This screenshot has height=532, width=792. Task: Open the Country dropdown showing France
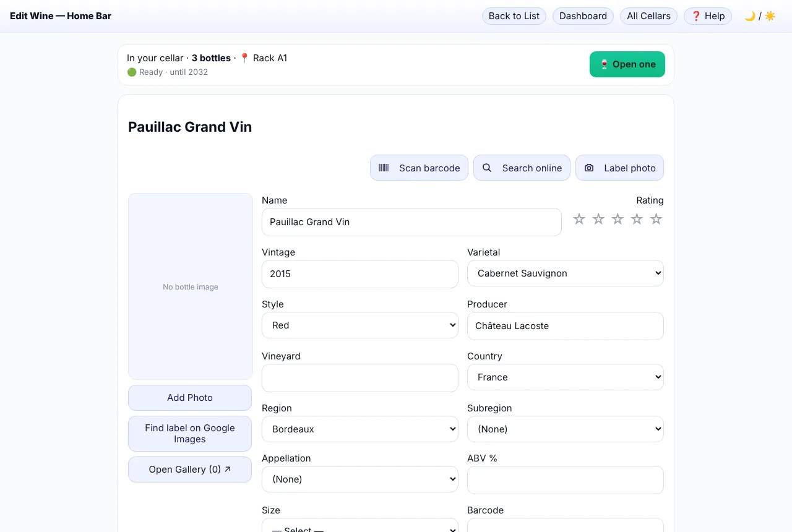coord(566,377)
